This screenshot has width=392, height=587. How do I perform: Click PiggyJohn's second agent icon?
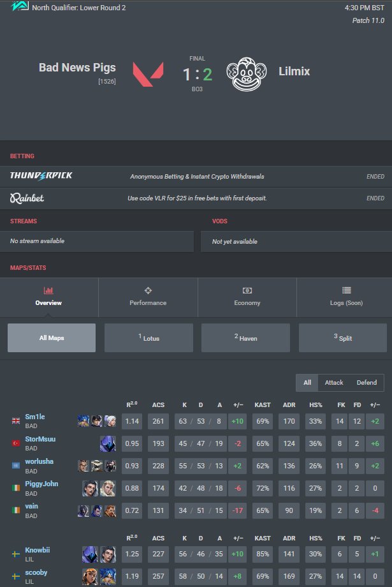pyautogui.click(x=108, y=488)
